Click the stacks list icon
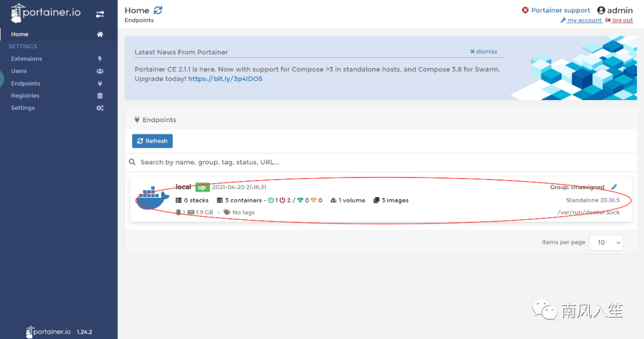The height and width of the screenshot is (339, 644). point(179,200)
